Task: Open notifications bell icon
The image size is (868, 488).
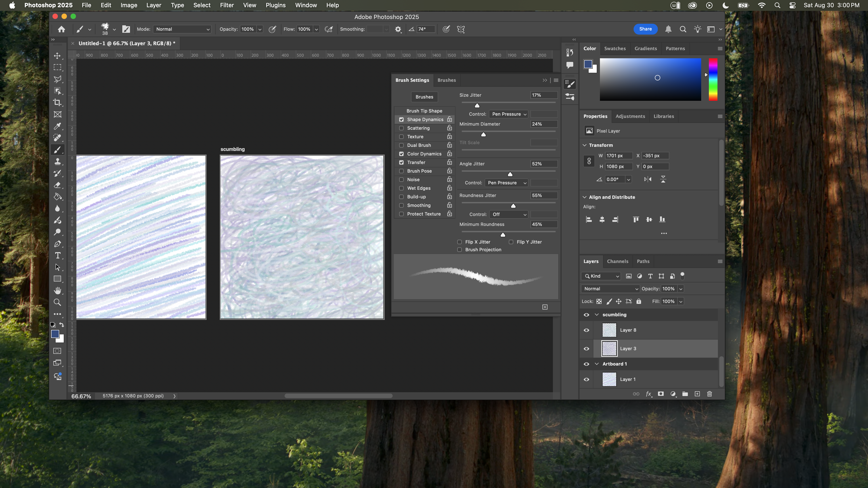Action: click(x=668, y=29)
